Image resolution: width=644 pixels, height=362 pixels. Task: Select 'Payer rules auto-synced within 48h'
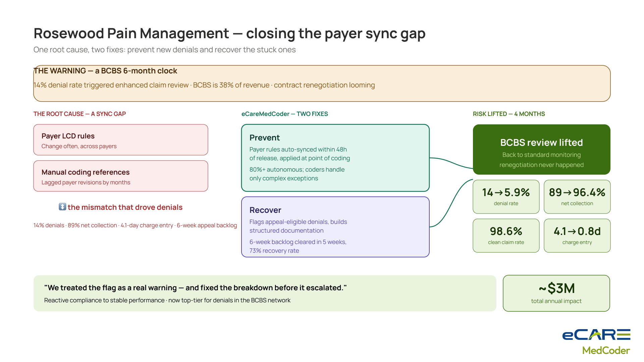click(x=298, y=149)
